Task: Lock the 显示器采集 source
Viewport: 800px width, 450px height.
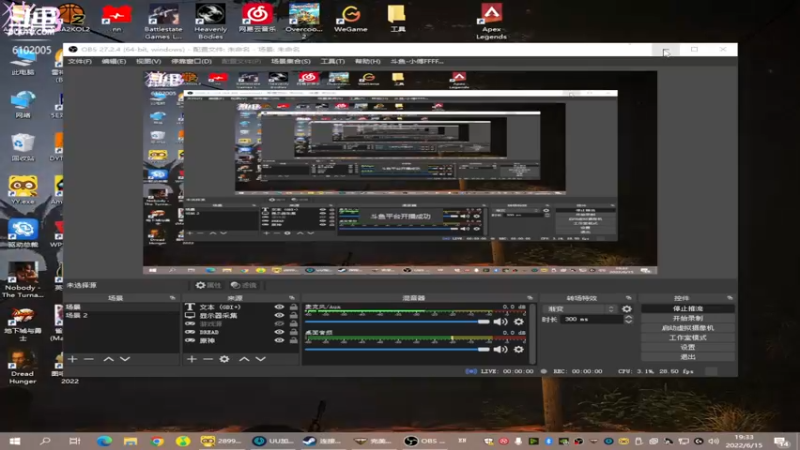Action: pos(293,315)
